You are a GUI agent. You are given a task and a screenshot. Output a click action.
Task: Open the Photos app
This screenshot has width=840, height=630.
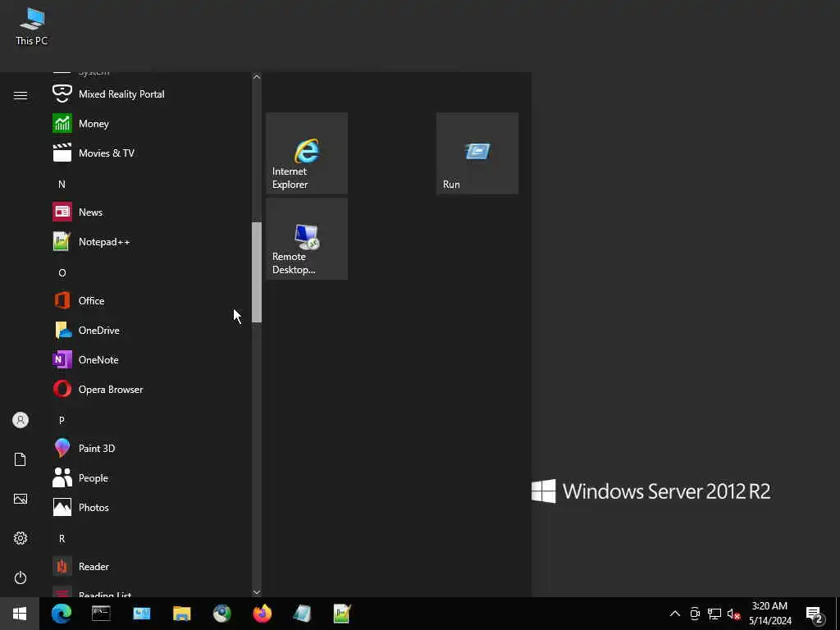tap(150, 507)
